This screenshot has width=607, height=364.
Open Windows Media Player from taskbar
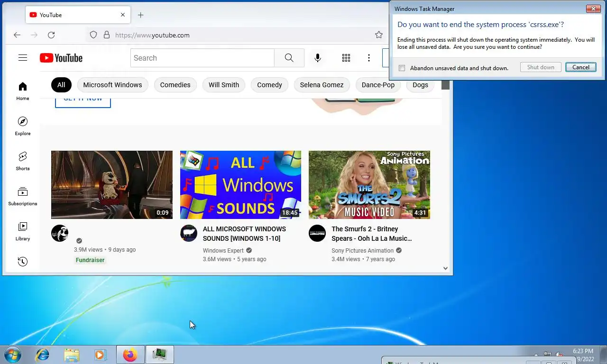click(100, 355)
